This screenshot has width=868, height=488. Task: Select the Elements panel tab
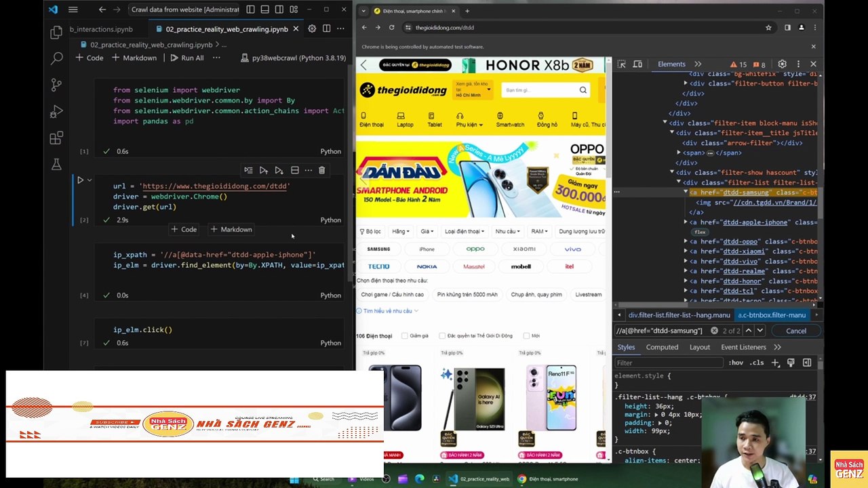[x=671, y=64]
